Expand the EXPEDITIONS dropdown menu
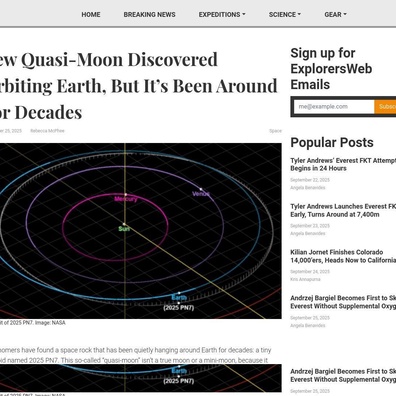 point(222,15)
